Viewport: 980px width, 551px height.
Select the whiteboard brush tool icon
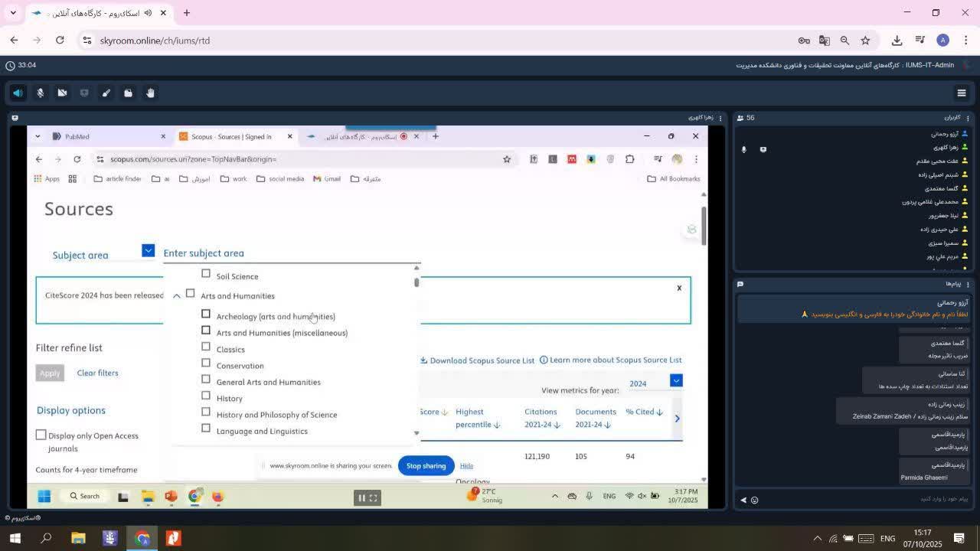pyautogui.click(x=106, y=93)
